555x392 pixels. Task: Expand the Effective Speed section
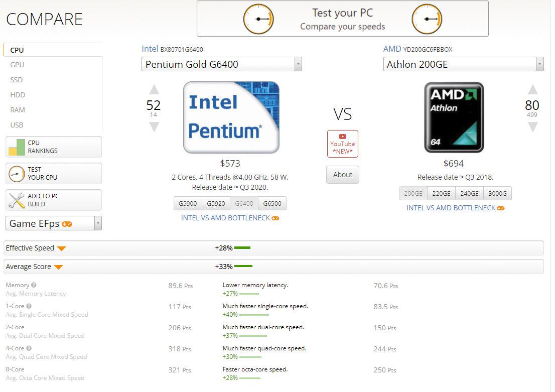click(x=61, y=248)
